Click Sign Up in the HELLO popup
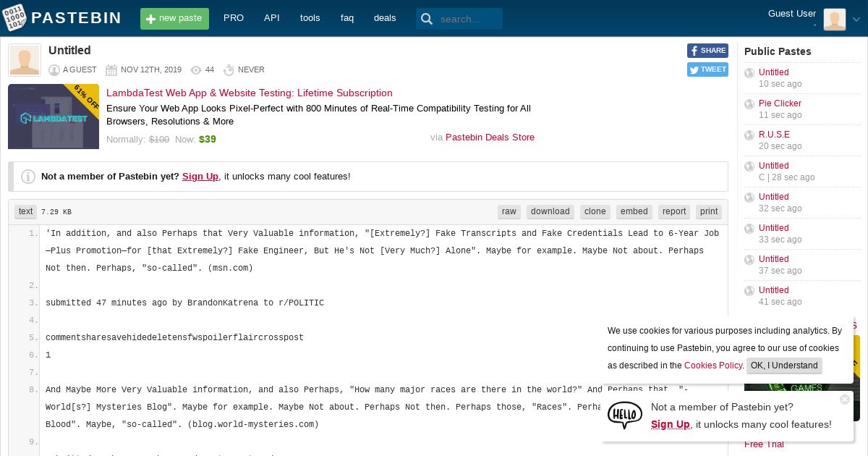The height and width of the screenshot is (456, 868). click(x=671, y=424)
